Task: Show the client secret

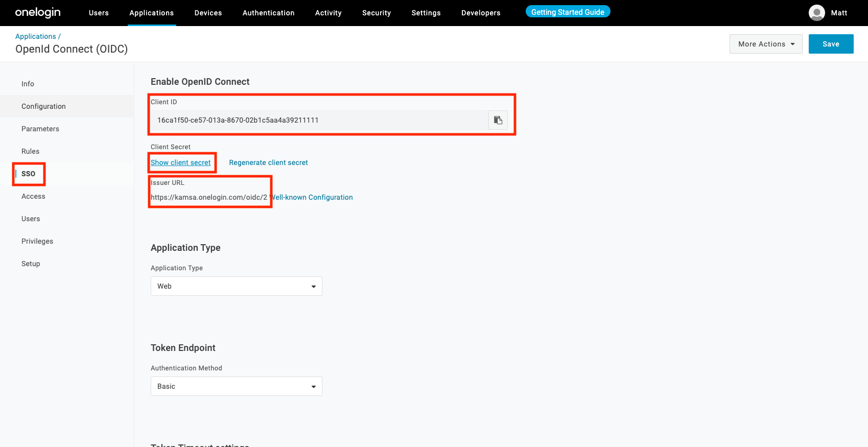Action: tap(180, 162)
